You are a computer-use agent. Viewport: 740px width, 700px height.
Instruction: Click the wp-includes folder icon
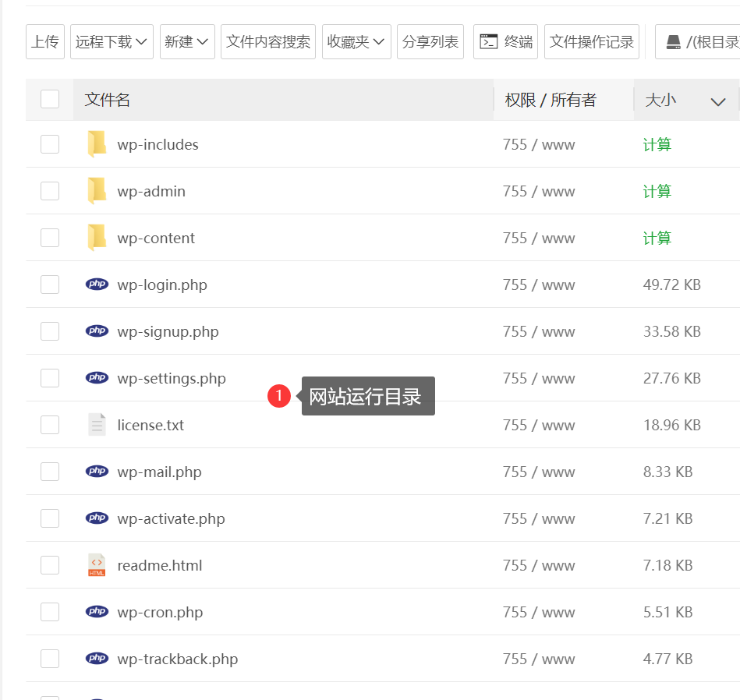pyautogui.click(x=97, y=144)
